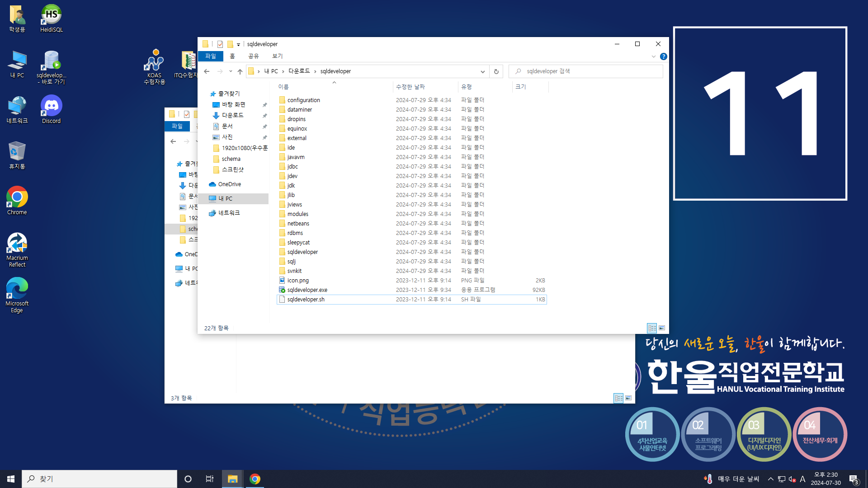Select the sqldeveloper.exe application file
Image resolution: width=868 pixels, height=488 pixels.
(x=307, y=290)
